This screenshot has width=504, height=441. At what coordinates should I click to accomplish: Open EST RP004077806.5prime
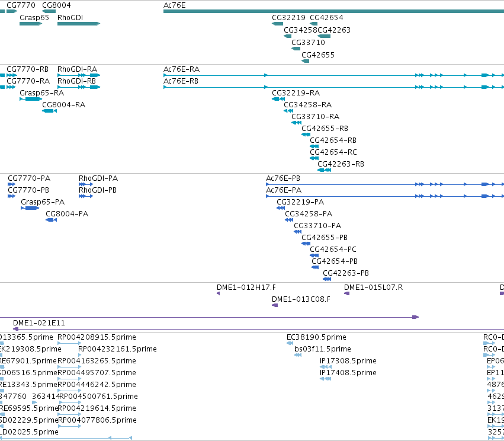[97, 420]
